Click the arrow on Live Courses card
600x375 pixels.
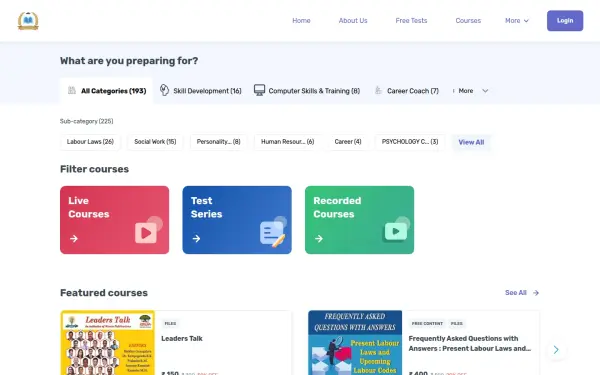[x=74, y=239]
